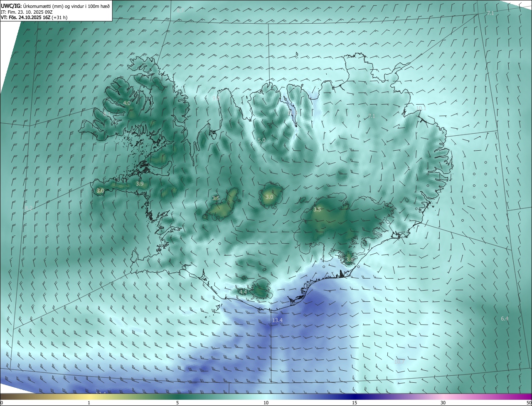
Task: Click the 4.4 value on the south glacier
Action: click(x=243, y=292)
